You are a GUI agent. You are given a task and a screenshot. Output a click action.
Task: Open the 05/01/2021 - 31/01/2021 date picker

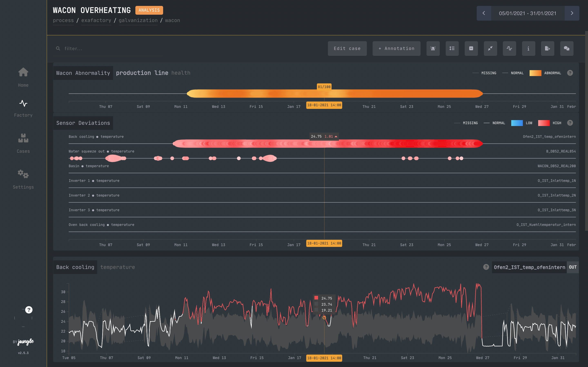pyautogui.click(x=528, y=13)
